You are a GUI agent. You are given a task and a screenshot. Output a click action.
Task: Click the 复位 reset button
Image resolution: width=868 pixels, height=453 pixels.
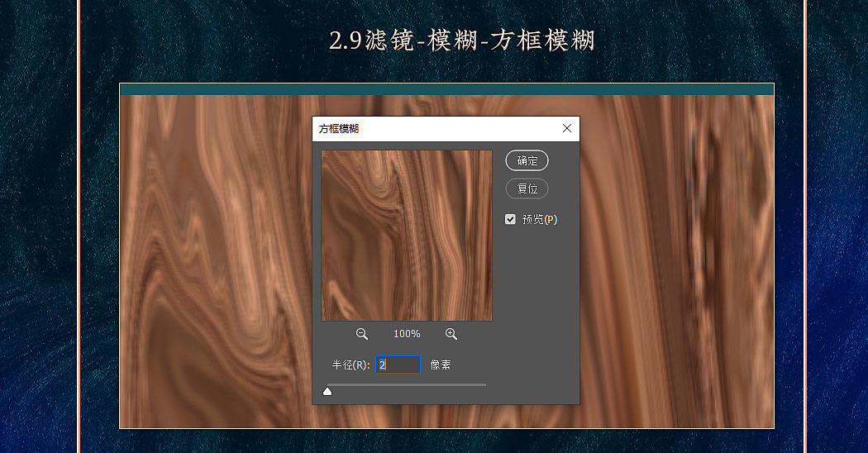coord(527,188)
